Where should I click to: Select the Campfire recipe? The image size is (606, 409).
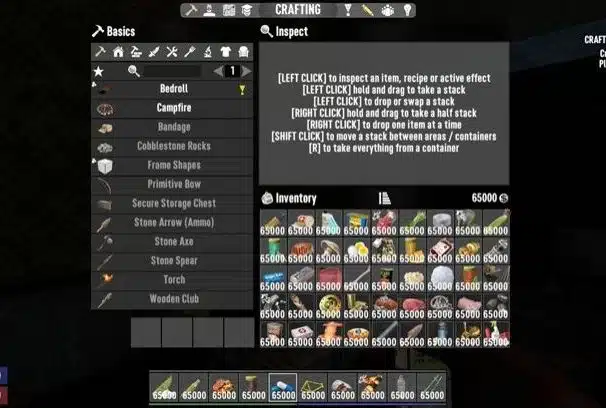coord(172,108)
